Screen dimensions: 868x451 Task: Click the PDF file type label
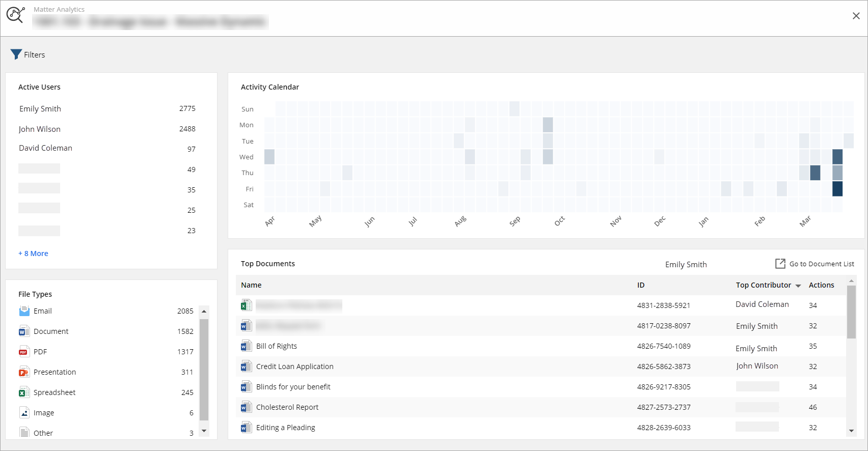(40, 352)
